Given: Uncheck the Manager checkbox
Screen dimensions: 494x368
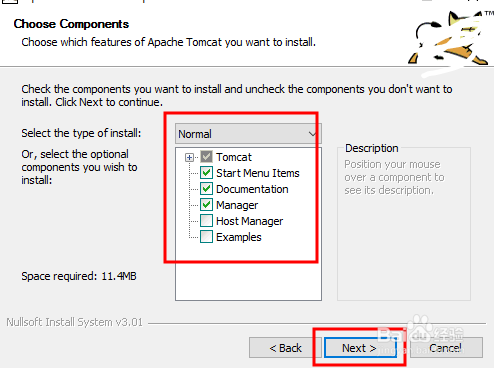Looking at the screenshot, I should (206, 205).
